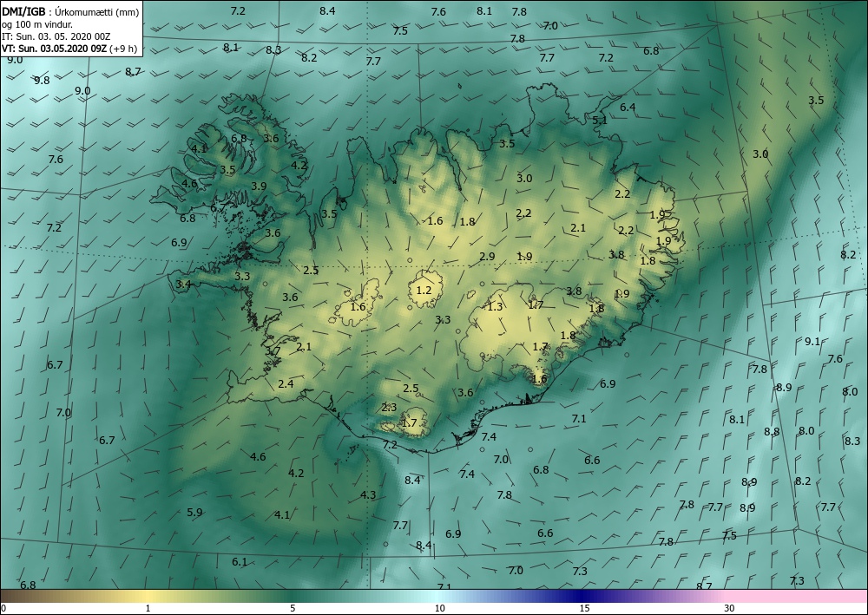
Task: Click the 'og 100 m vindur.' line
Action: pos(36,24)
